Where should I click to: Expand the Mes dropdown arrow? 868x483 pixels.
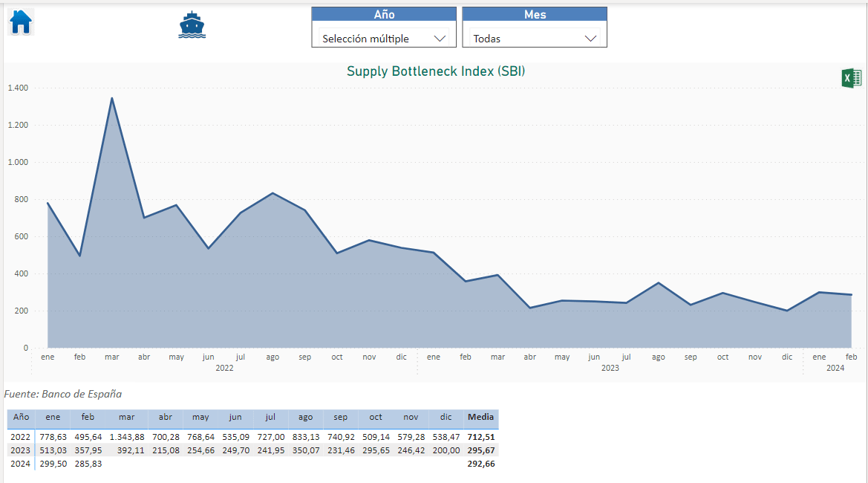click(x=591, y=39)
